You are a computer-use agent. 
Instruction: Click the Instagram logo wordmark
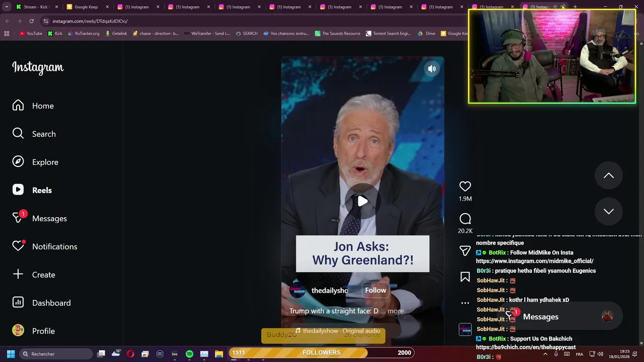(38, 67)
